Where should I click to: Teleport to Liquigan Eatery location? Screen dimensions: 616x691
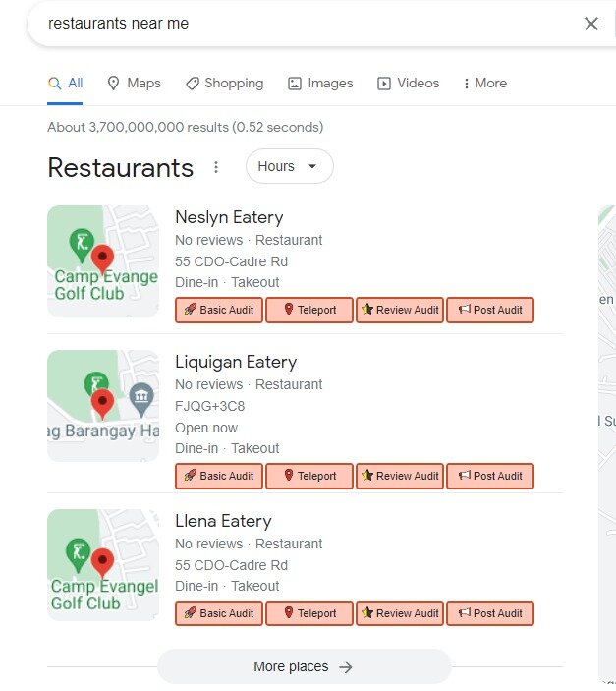[x=309, y=476]
